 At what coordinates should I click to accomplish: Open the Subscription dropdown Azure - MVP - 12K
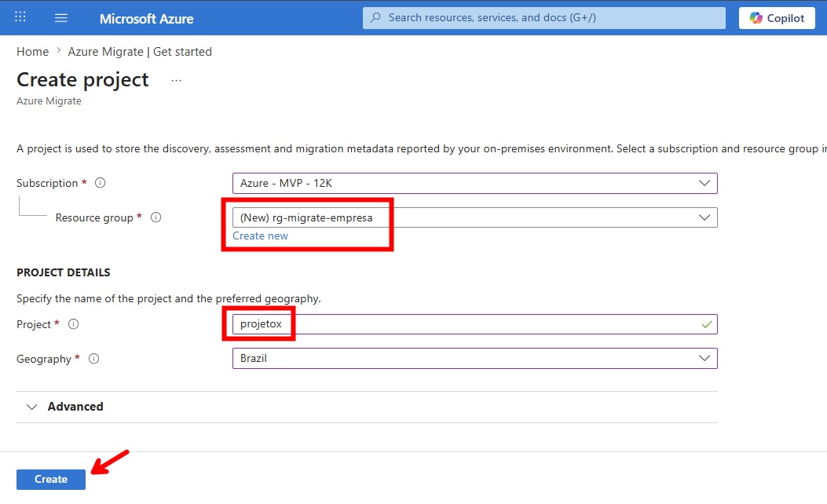pyautogui.click(x=474, y=184)
